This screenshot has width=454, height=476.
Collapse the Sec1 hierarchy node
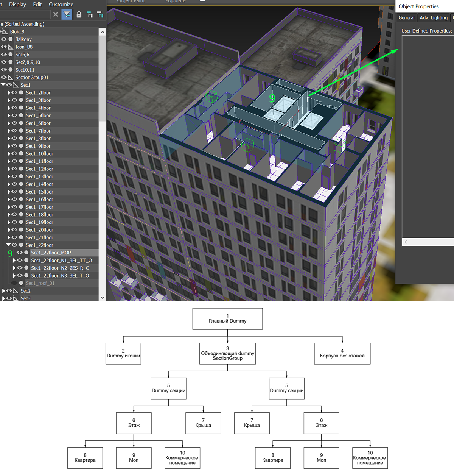[x=3, y=85]
